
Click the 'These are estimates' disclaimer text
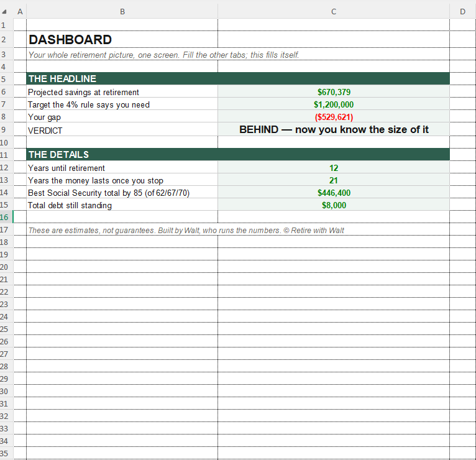[186, 231]
